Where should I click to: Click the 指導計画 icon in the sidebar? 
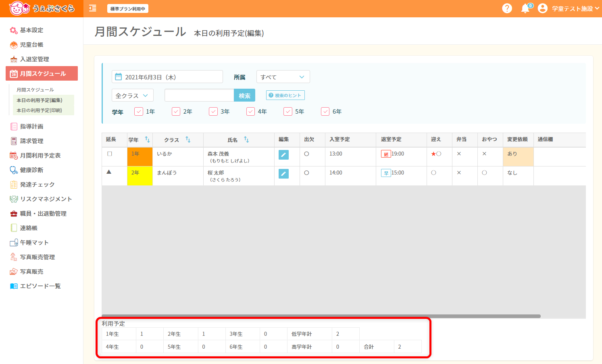[x=14, y=127]
